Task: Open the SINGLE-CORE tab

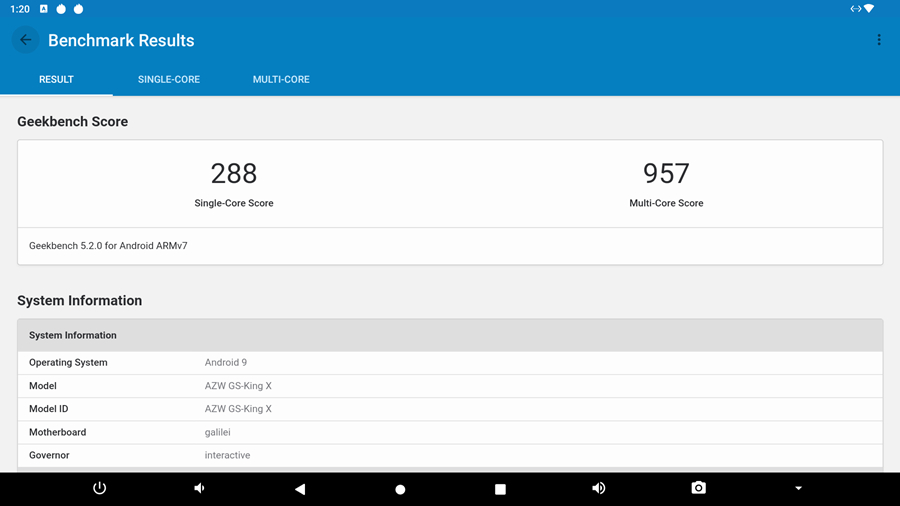Action: [169, 80]
